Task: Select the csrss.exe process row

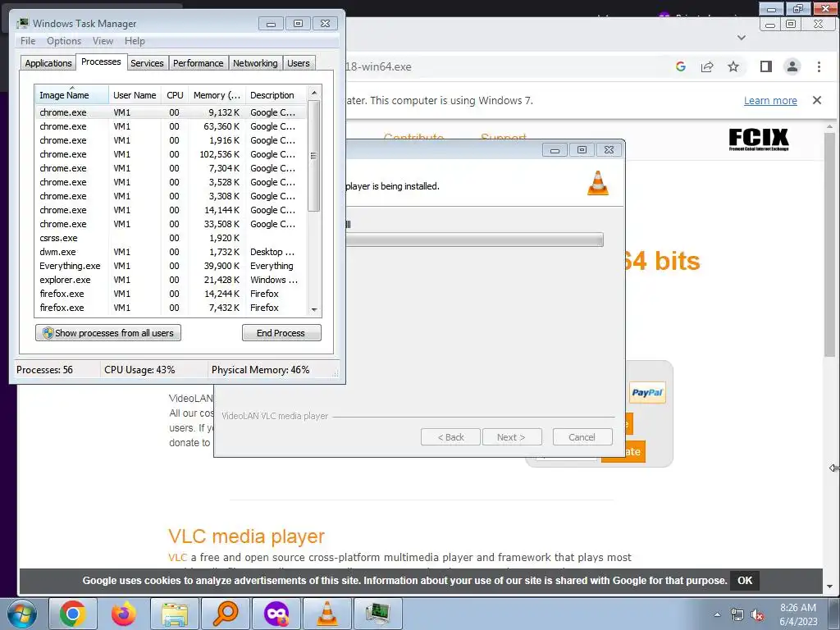Action: click(x=171, y=238)
